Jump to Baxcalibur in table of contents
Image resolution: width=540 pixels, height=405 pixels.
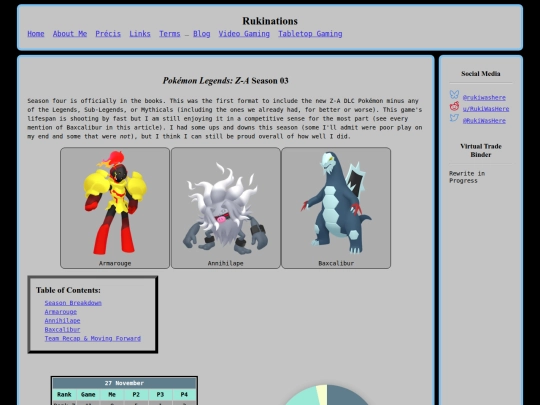[62, 330]
